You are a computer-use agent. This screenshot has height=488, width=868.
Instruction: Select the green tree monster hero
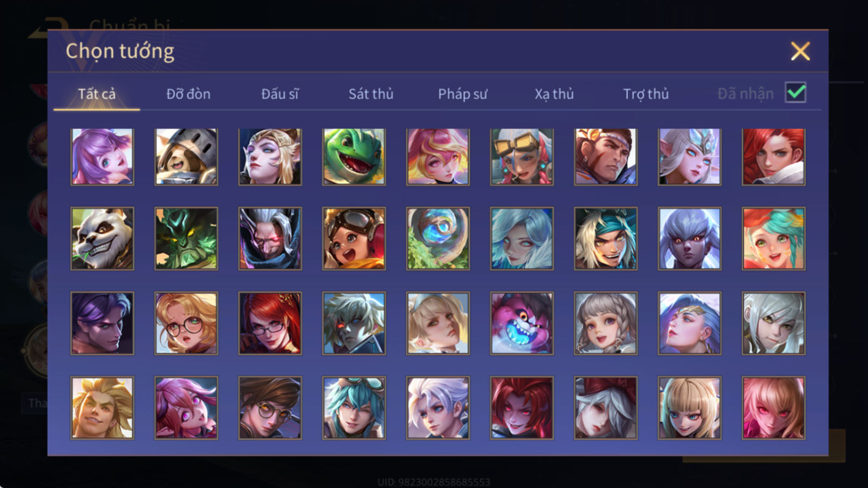(x=186, y=239)
